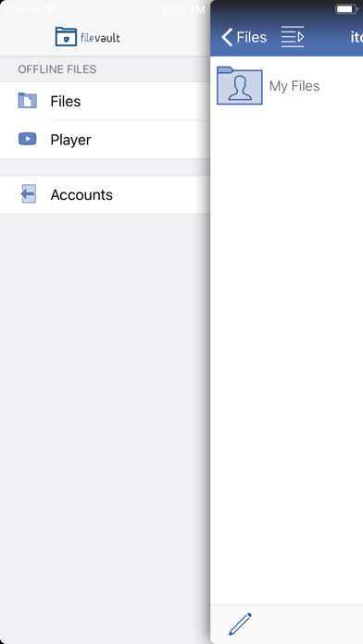
Task: Tap the back chevron arrow
Action: tap(227, 37)
